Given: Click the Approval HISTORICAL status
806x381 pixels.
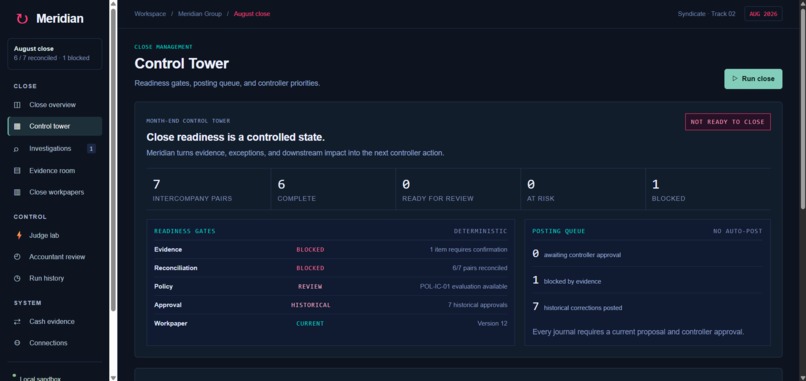Looking at the screenshot, I should (310, 305).
